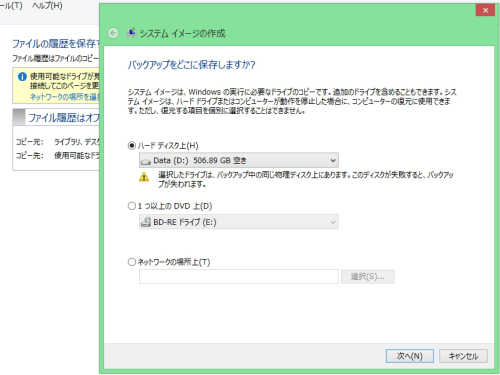This screenshot has width=500, height=375.
Task: Click the BD-RE drive disc icon
Action: pyautogui.click(x=146, y=222)
